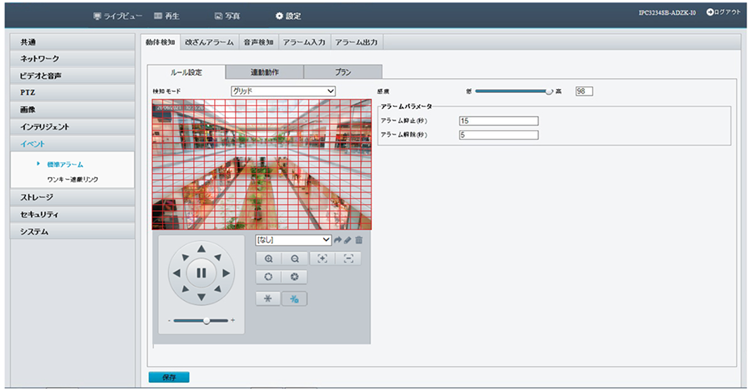Click device name IPC3234SB-ADZK-I0 text

pyautogui.click(x=667, y=13)
